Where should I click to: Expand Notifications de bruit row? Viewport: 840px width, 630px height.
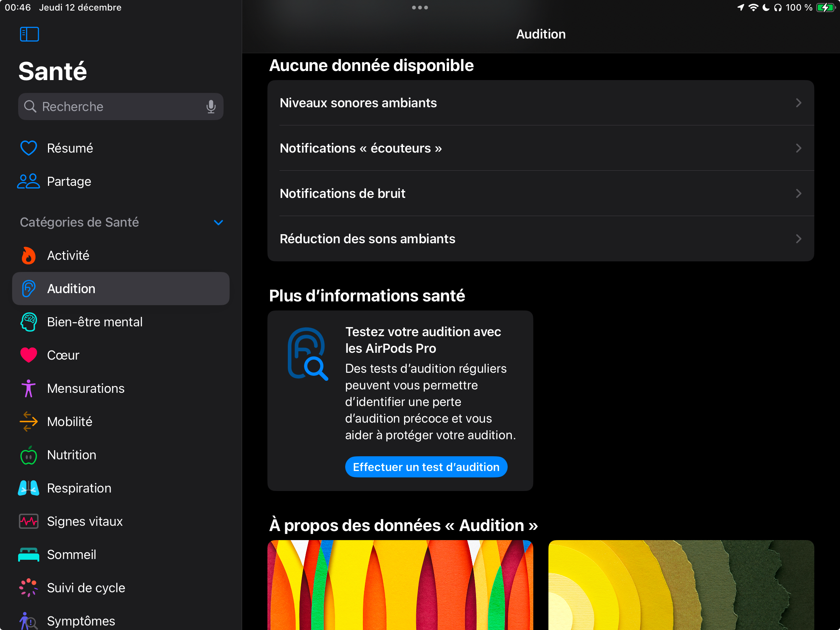click(x=540, y=193)
